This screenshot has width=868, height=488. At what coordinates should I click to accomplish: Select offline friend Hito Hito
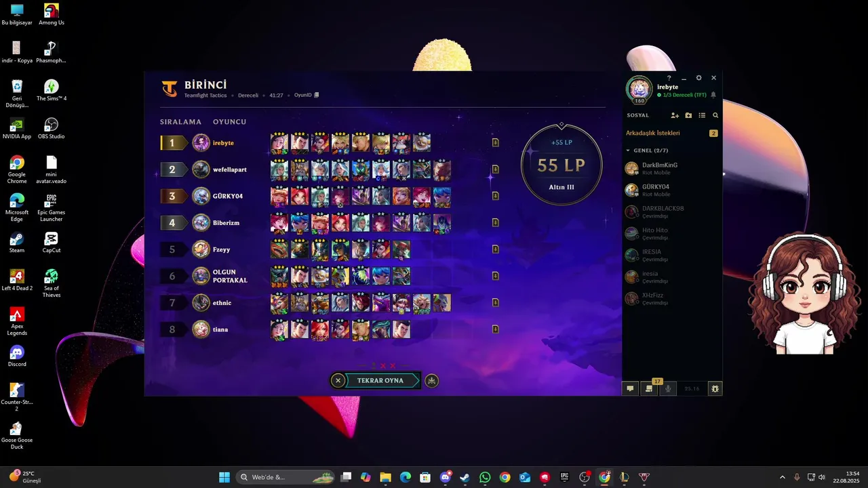point(672,233)
